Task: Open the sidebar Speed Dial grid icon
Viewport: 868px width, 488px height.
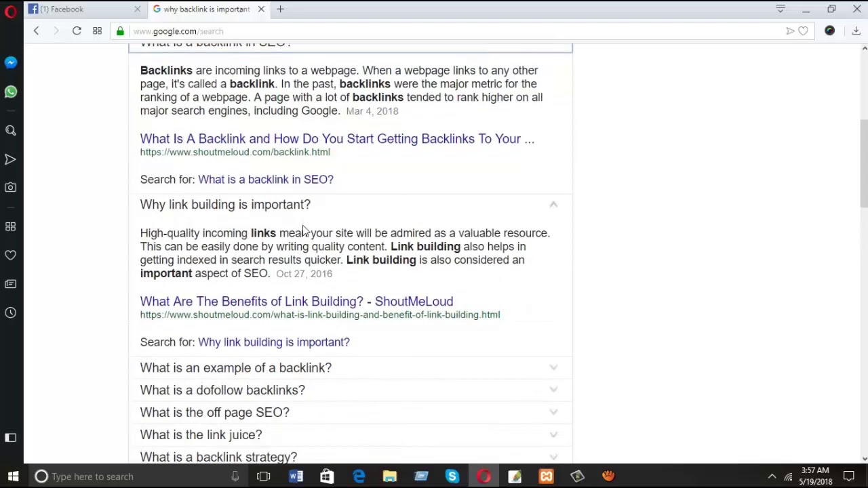Action: click(x=10, y=226)
